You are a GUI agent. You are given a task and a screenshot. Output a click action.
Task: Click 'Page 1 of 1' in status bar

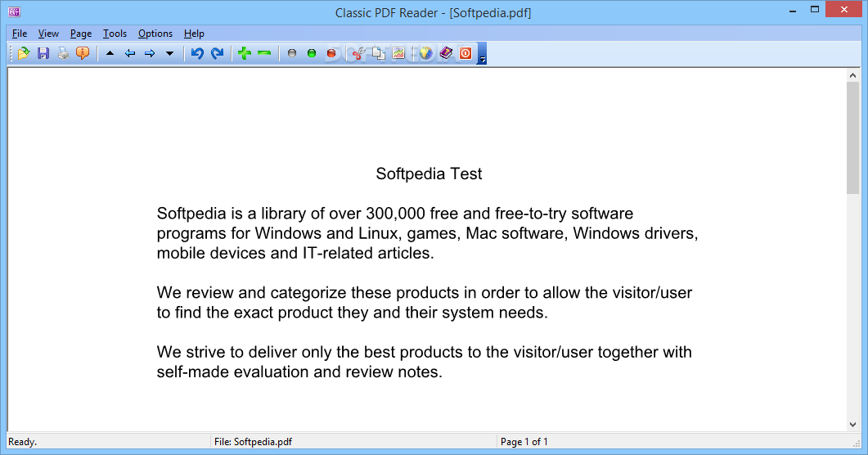pyautogui.click(x=524, y=442)
